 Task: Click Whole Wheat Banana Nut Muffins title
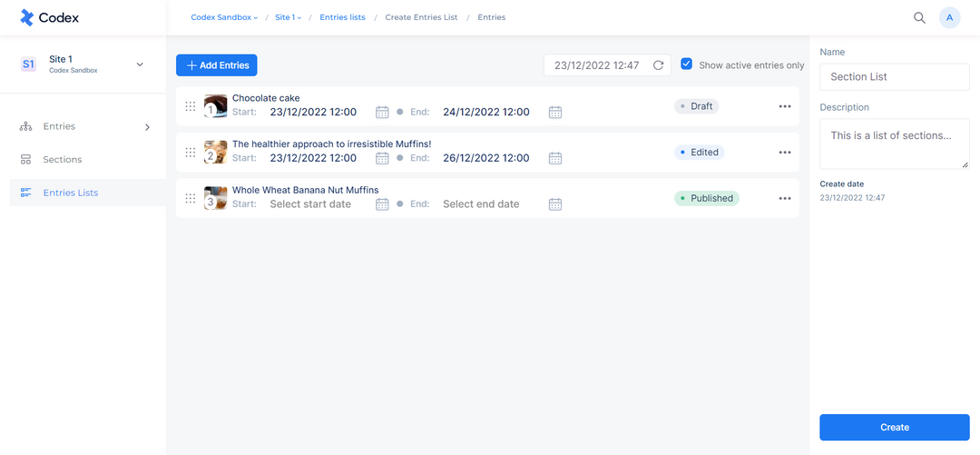click(306, 190)
